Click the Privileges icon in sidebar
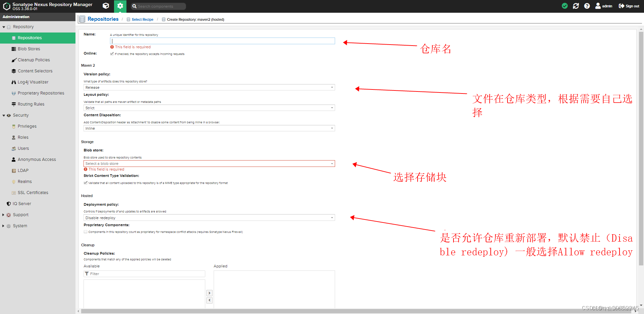 [x=14, y=126]
